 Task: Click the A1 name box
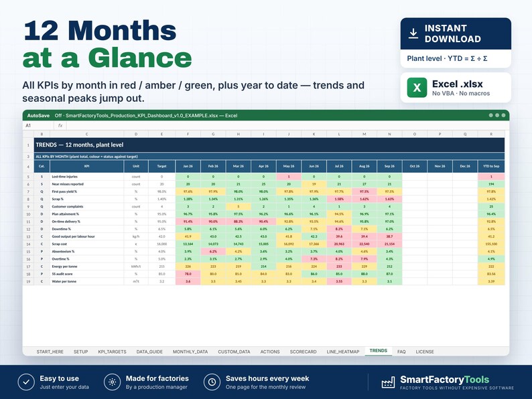[x=38, y=125]
